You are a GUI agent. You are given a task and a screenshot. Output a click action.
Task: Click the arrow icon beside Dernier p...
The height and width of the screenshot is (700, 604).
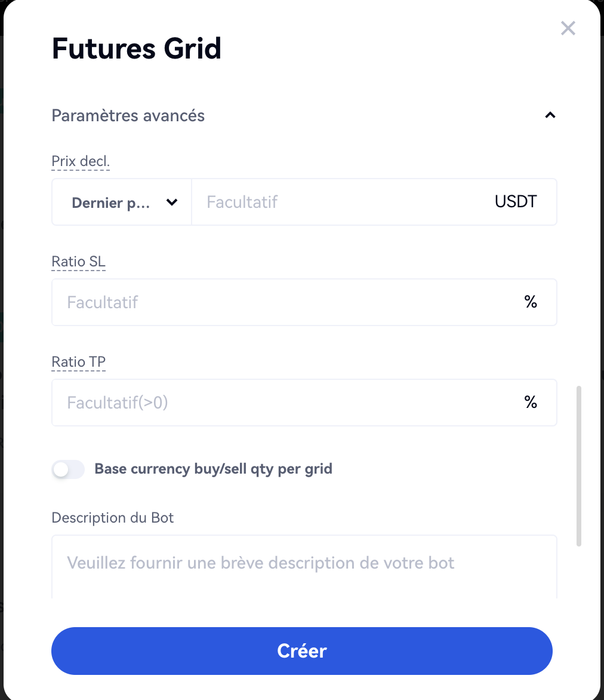click(x=172, y=202)
